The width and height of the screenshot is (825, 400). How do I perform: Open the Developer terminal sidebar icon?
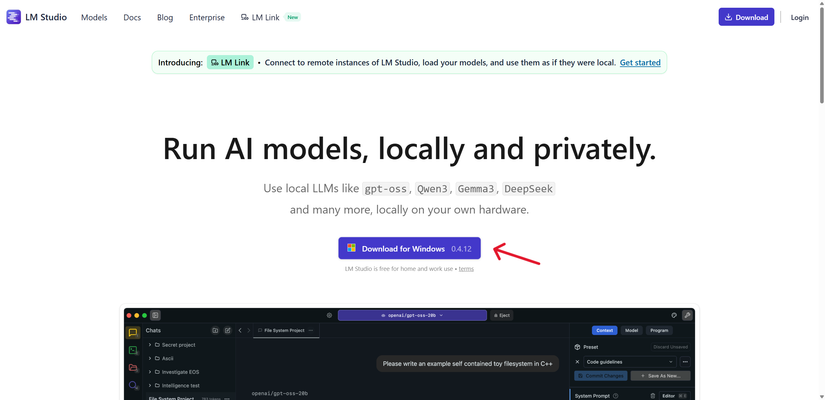click(133, 350)
